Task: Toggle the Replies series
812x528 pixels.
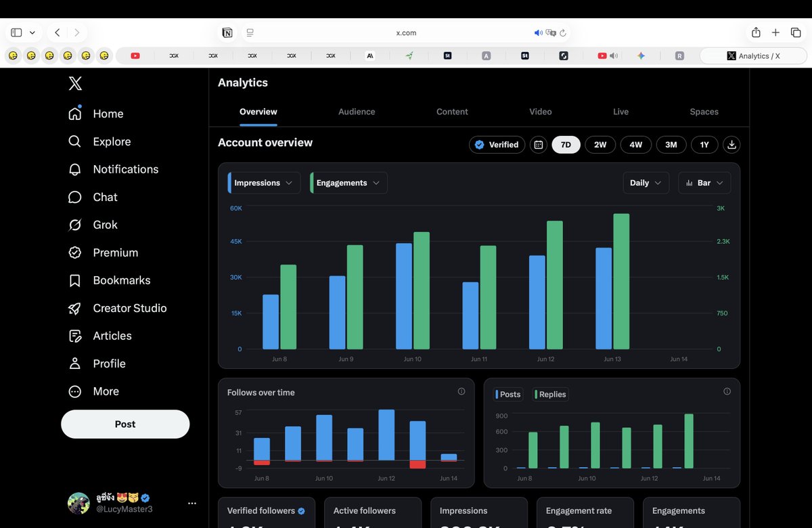Action: (x=551, y=395)
